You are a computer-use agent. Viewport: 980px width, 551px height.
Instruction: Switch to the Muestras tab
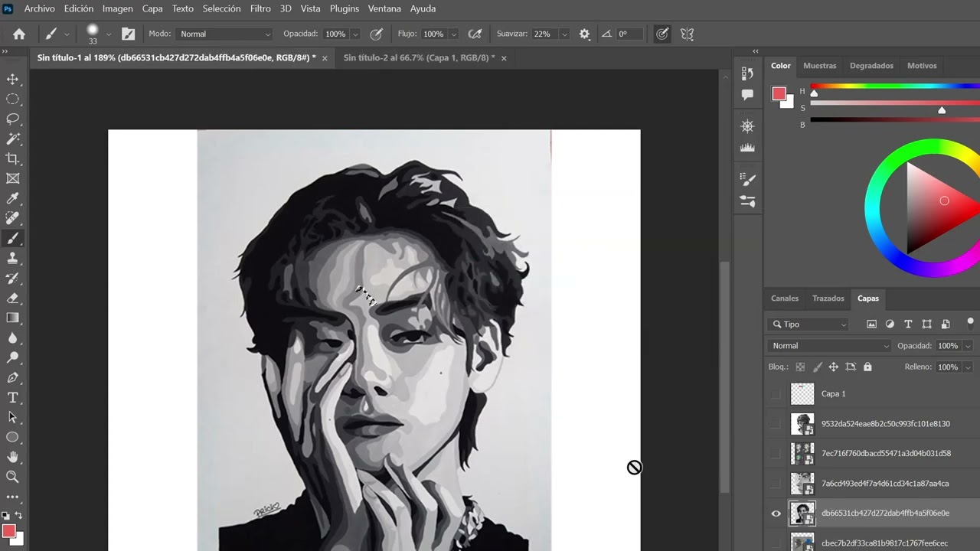(x=820, y=66)
